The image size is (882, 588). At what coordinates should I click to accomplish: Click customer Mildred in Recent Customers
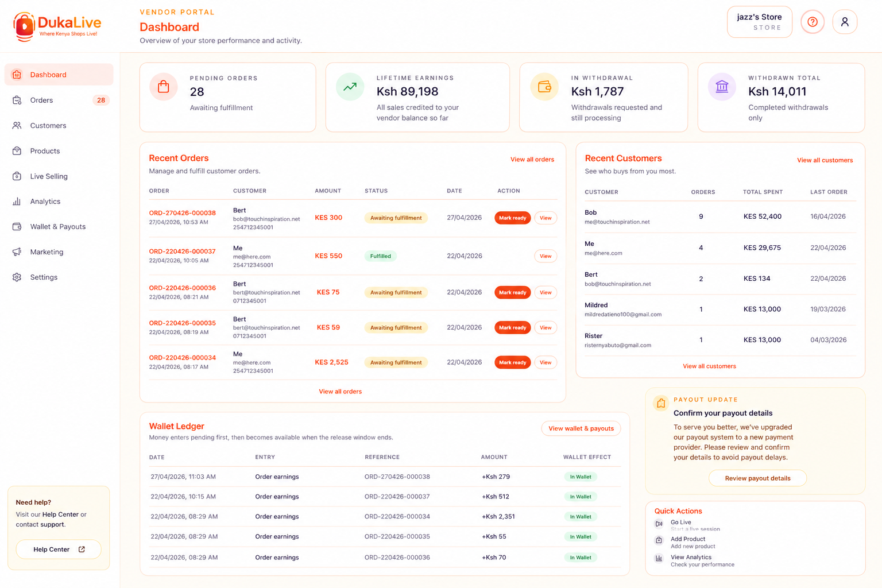click(x=596, y=305)
